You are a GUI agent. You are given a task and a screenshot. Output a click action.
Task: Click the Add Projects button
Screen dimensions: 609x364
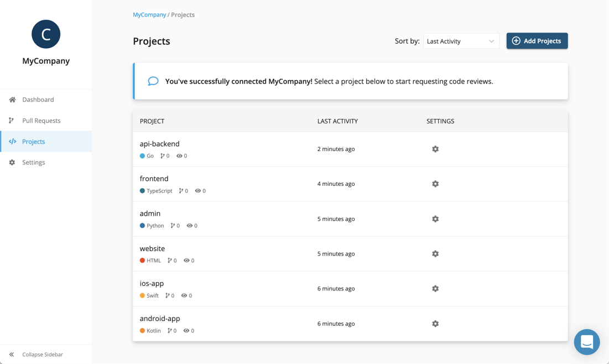(x=537, y=41)
